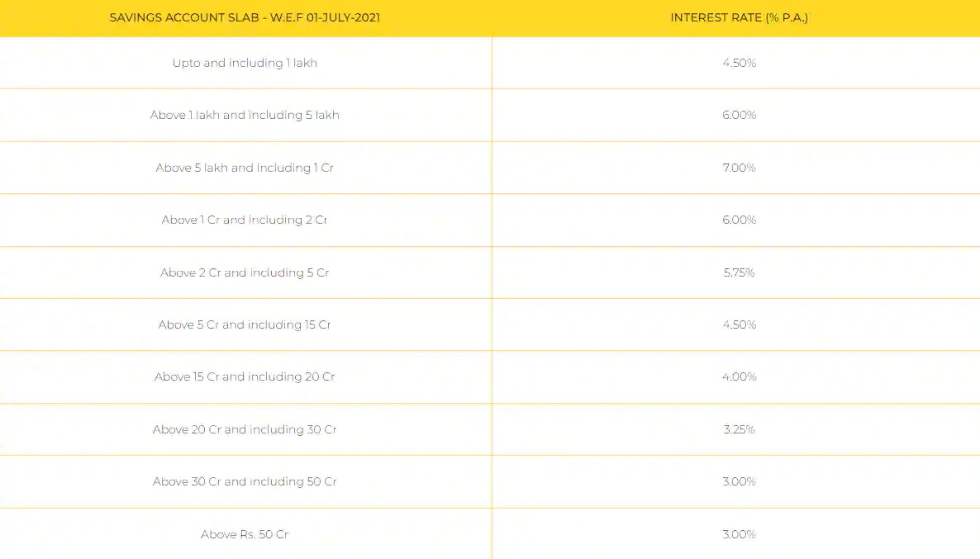Click the 6.00% rate for 1-5 lakh slab
This screenshot has width=980, height=559.
739,115
